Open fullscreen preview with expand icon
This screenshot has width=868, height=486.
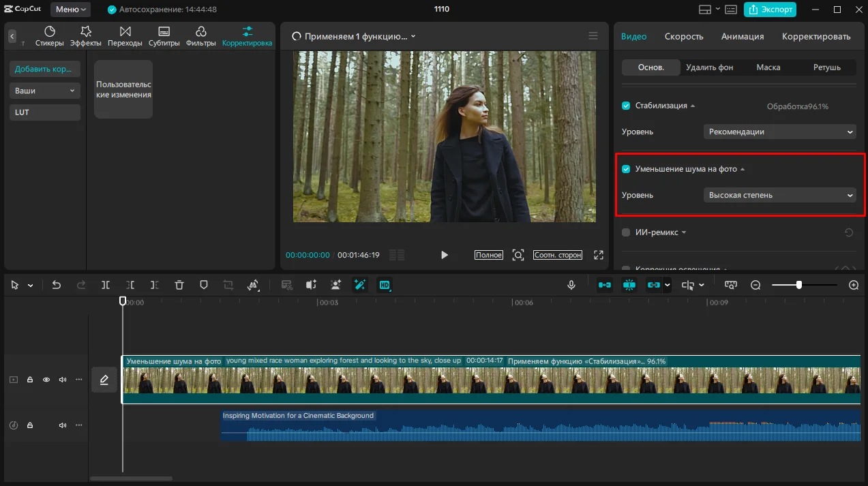599,255
